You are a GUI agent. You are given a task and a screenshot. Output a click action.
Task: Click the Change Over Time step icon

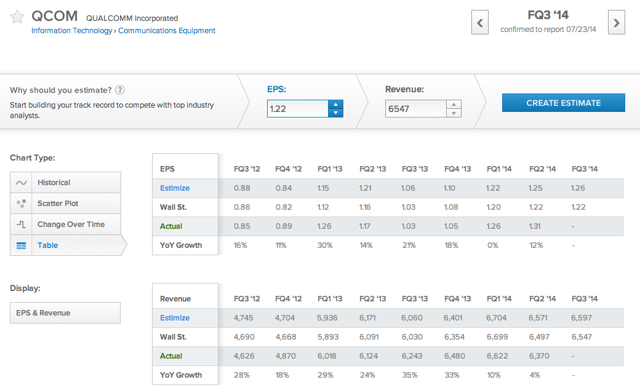click(x=21, y=224)
